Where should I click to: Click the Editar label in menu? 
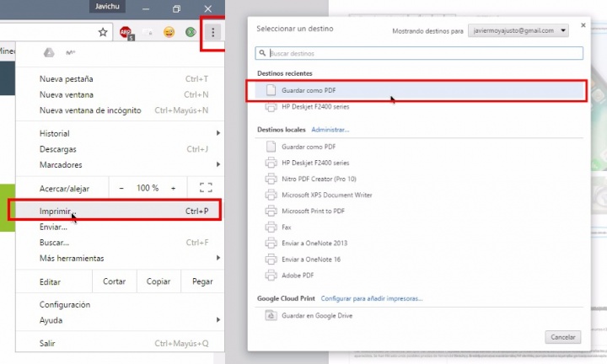[50, 282]
